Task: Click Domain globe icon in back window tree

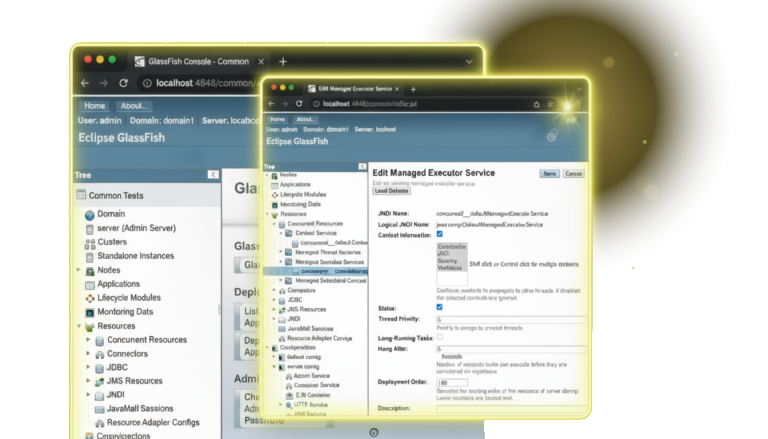Action: click(x=90, y=215)
